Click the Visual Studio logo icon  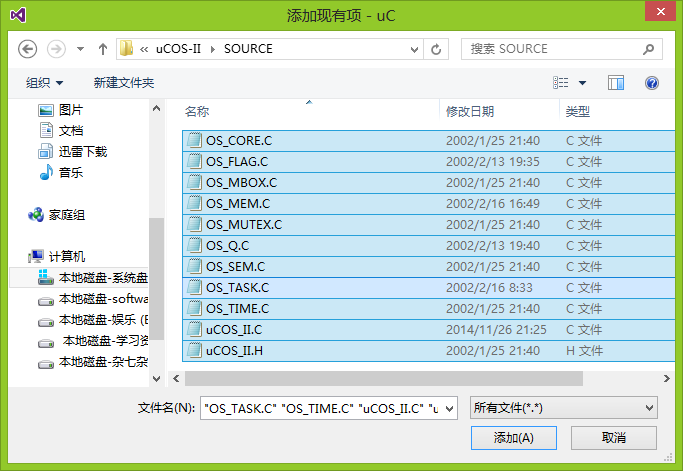point(18,15)
